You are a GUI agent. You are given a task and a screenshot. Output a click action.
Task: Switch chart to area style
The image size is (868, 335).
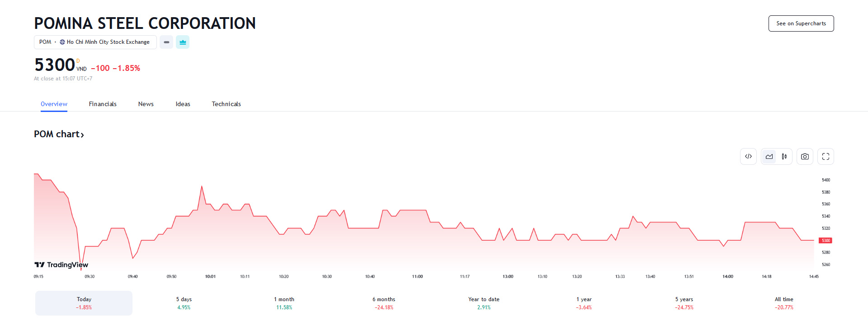pyautogui.click(x=769, y=157)
